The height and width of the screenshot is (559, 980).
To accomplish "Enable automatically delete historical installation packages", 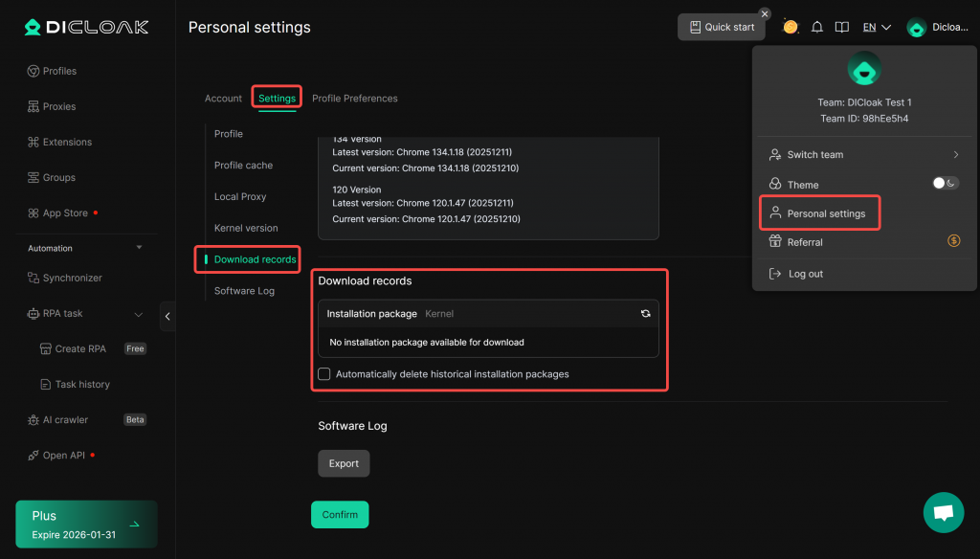I will click(x=324, y=374).
